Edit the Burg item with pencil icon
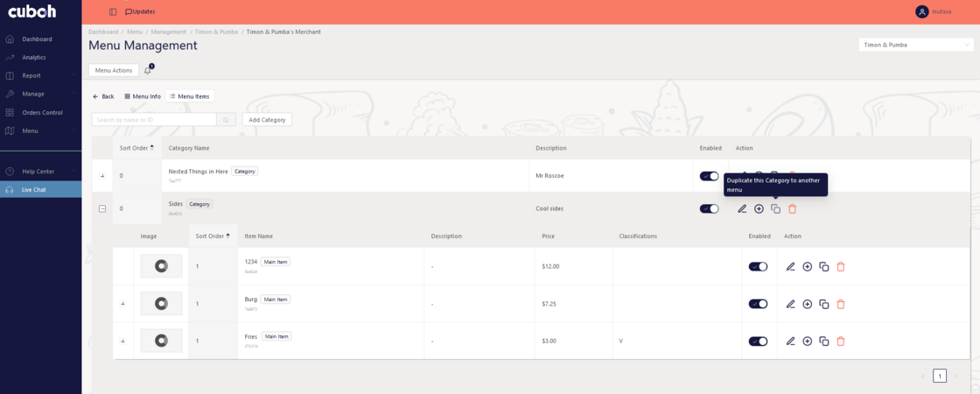Viewport: 980px width, 394px height. 790,304
